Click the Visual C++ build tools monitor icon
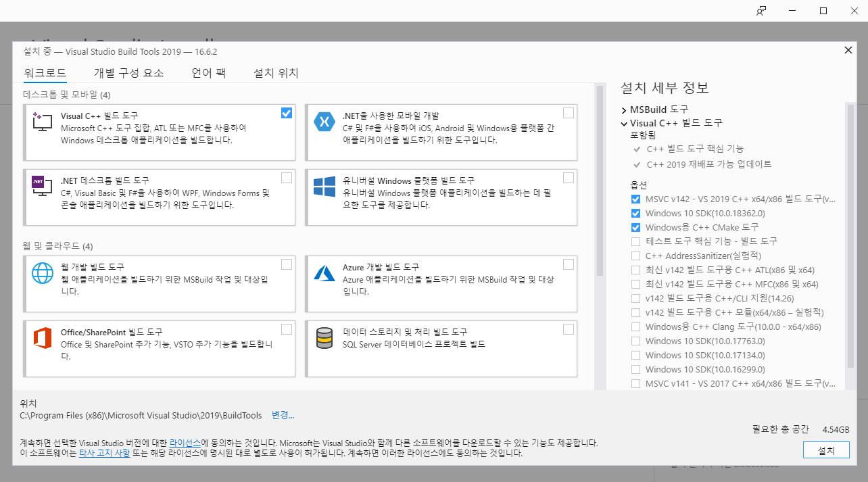Image resolution: width=868 pixels, height=482 pixels. pyautogui.click(x=43, y=122)
